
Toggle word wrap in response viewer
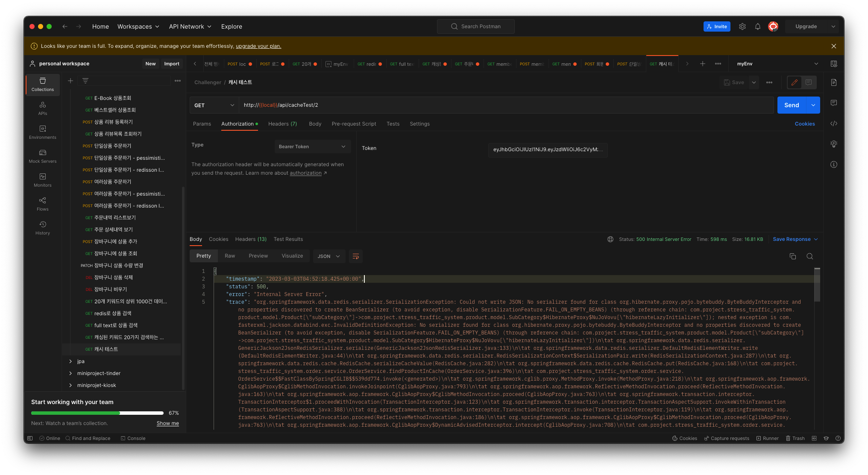[x=355, y=256]
